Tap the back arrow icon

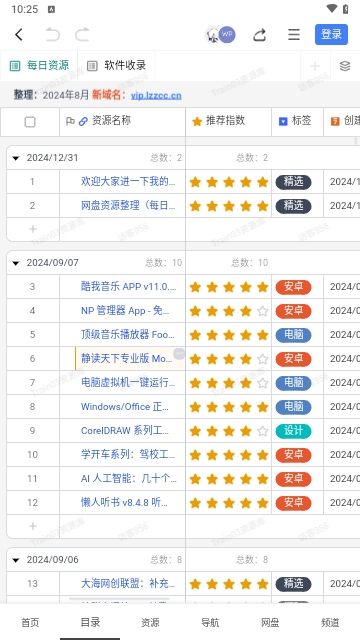[x=19, y=35]
